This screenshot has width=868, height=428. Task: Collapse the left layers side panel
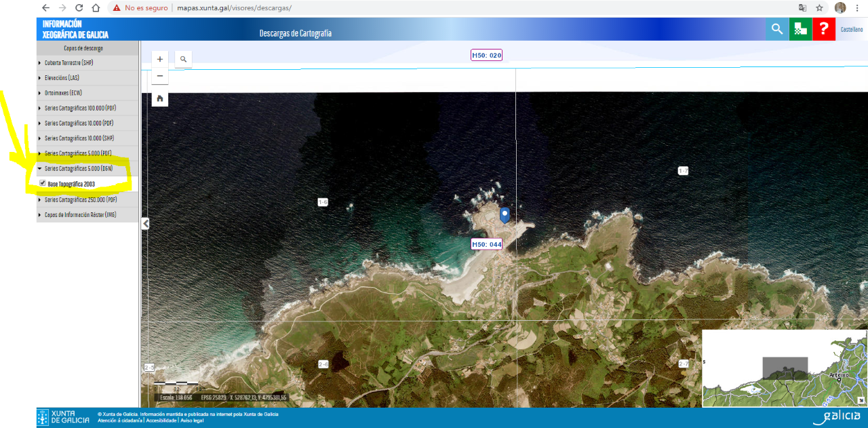coord(145,224)
